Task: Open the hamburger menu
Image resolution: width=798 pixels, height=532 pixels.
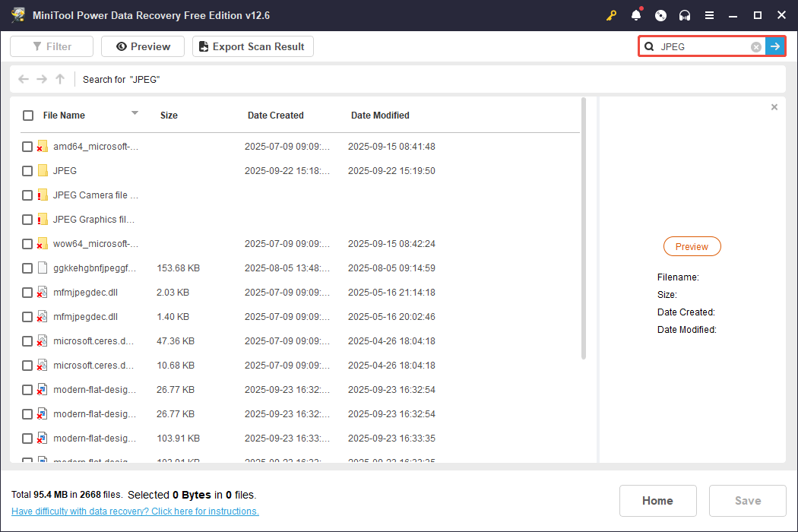Action: [x=710, y=15]
